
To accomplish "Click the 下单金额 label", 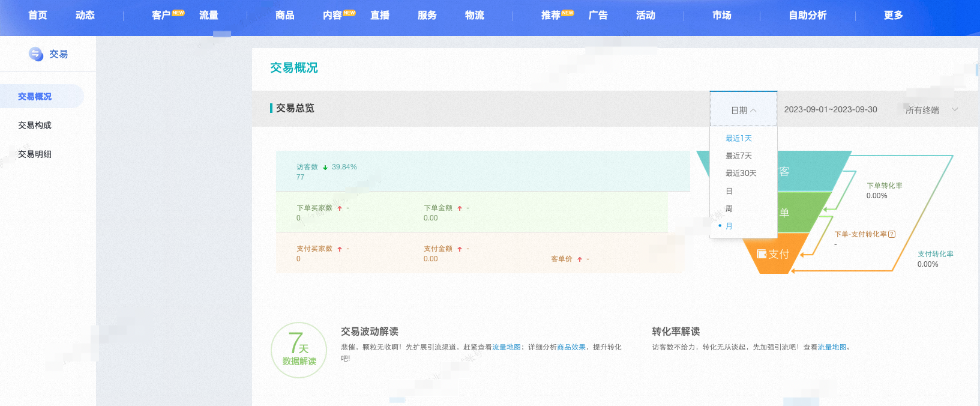I will 438,208.
